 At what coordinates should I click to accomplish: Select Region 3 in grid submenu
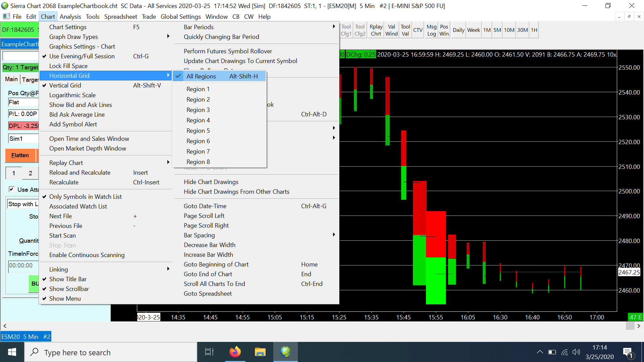(x=198, y=110)
